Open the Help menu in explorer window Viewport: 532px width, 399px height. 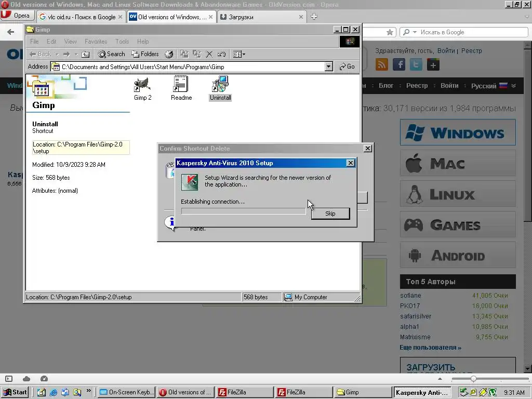(x=143, y=42)
